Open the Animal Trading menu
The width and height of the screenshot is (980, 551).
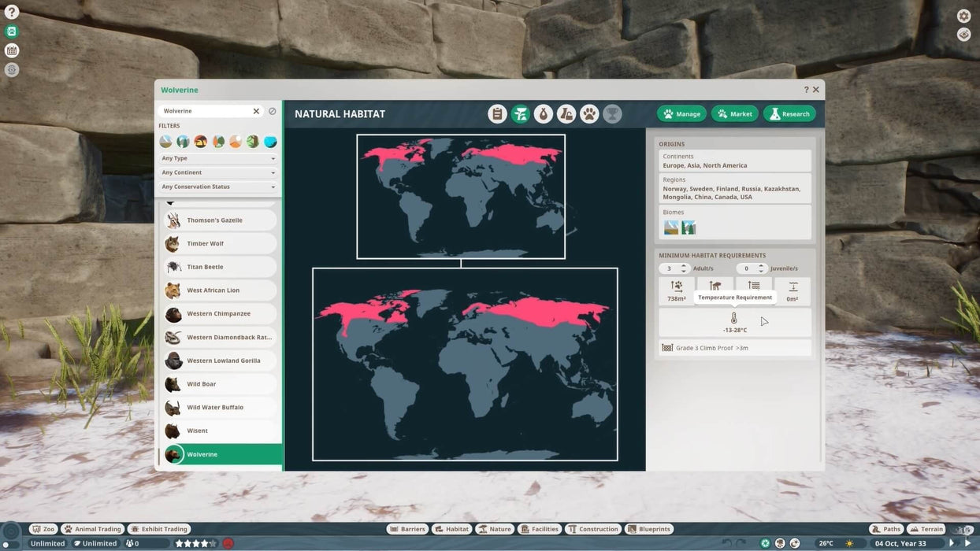(x=93, y=529)
